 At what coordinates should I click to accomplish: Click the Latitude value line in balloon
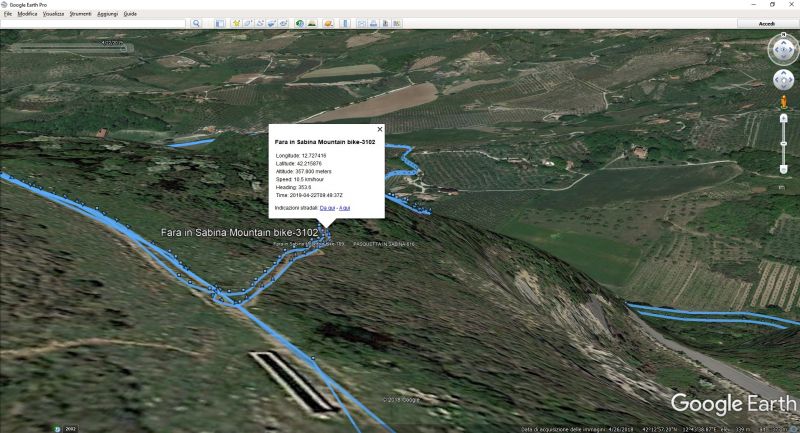click(x=298, y=164)
